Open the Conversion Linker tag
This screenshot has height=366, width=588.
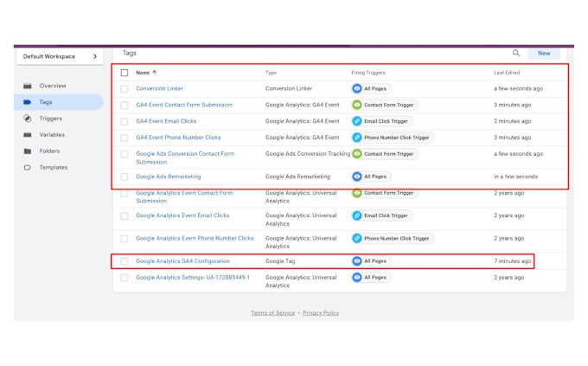(159, 88)
